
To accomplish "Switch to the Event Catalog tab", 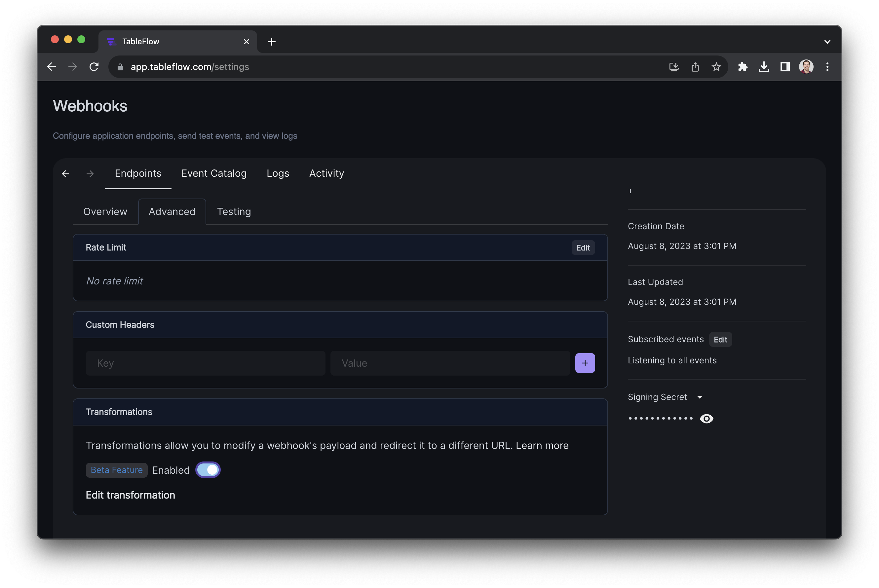I will click(x=214, y=173).
